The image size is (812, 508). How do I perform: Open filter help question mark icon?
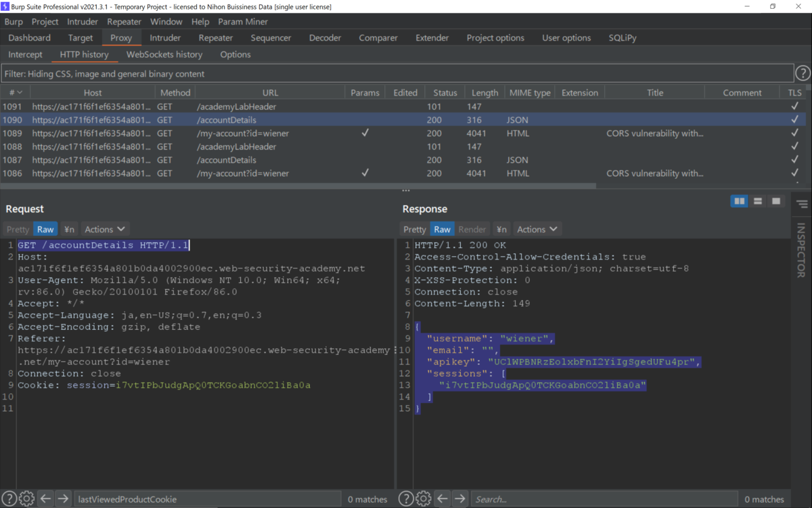(x=803, y=73)
